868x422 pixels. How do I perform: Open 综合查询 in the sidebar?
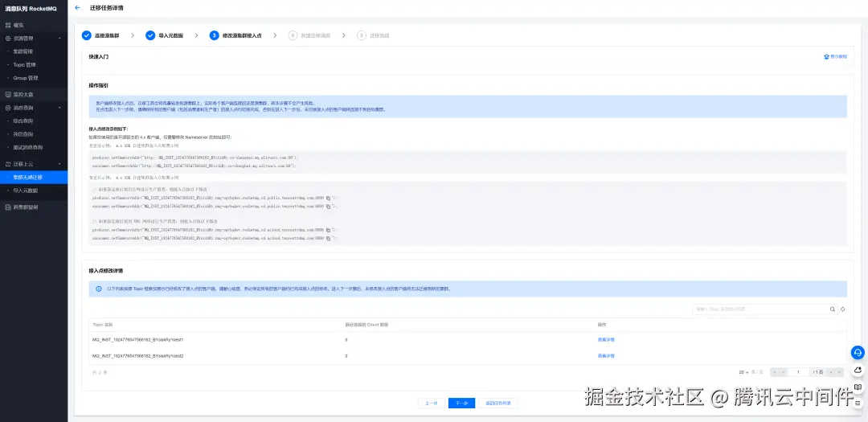click(23, 121)
